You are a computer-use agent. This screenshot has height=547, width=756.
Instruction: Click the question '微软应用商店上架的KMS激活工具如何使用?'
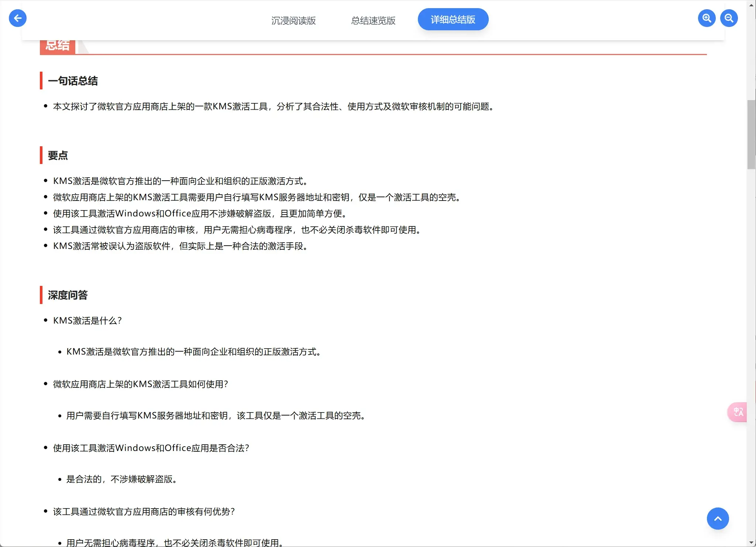pos(141,384)
